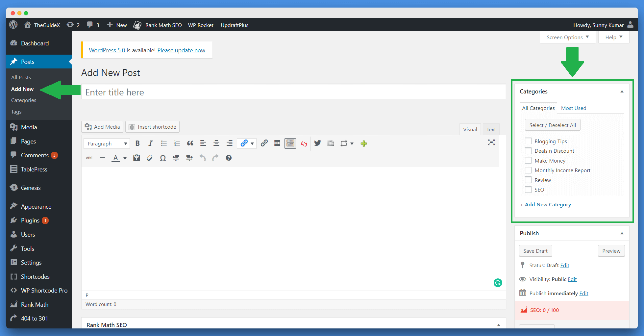
Task: Open the text color dropdown arrow
Action: (x=125, y=158)
